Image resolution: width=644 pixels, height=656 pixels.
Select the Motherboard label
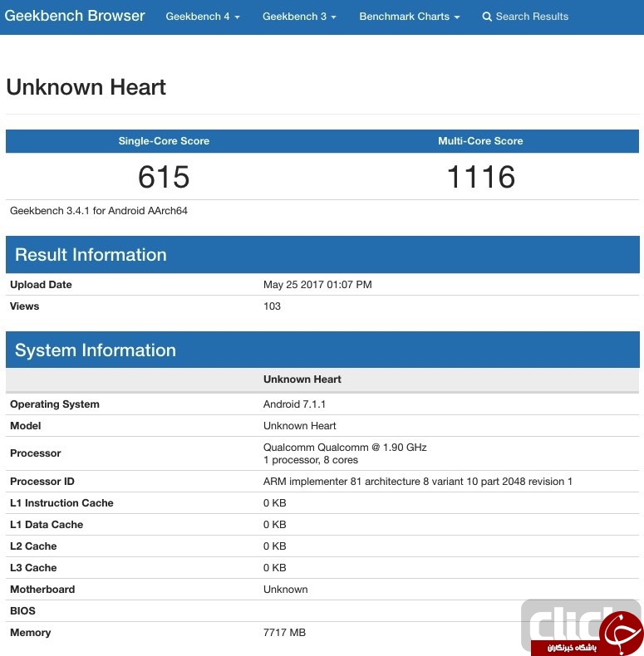point(42,590)
